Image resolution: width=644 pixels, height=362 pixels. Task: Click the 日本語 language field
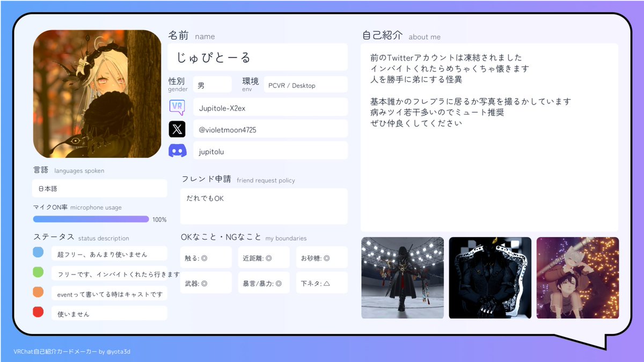point(99,188)
